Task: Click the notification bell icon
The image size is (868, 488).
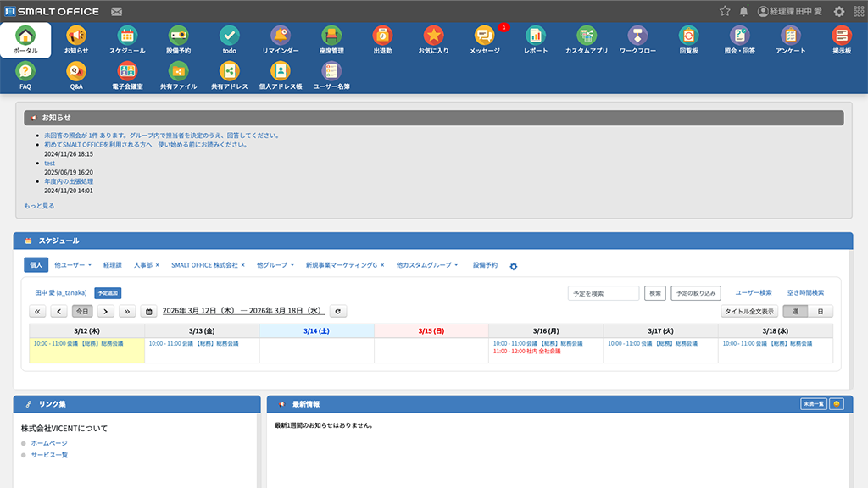Action: click(x=744, y=11)
